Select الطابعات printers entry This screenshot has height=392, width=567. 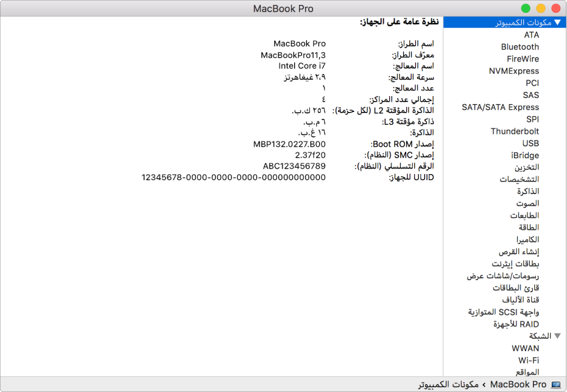click(x=525, y=215)
